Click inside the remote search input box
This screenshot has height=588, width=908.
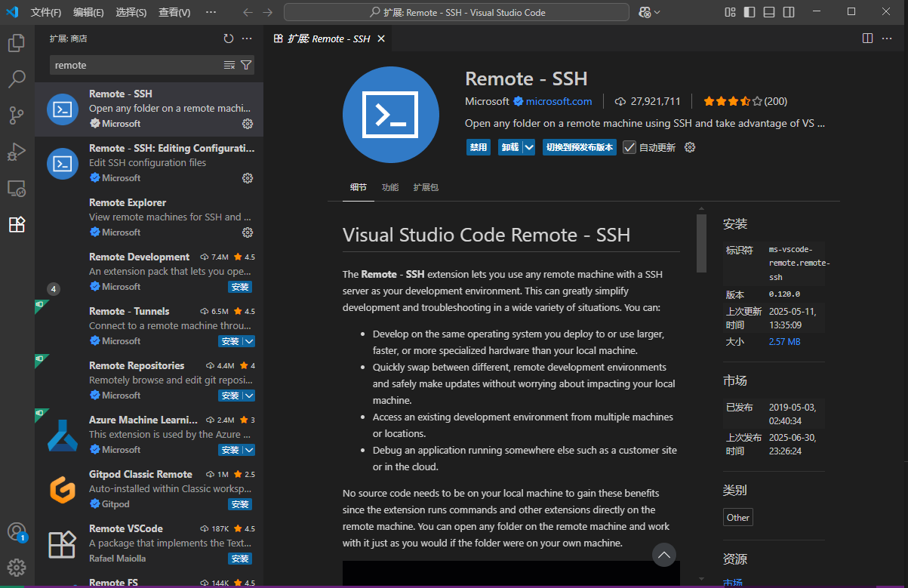point(136,65)
